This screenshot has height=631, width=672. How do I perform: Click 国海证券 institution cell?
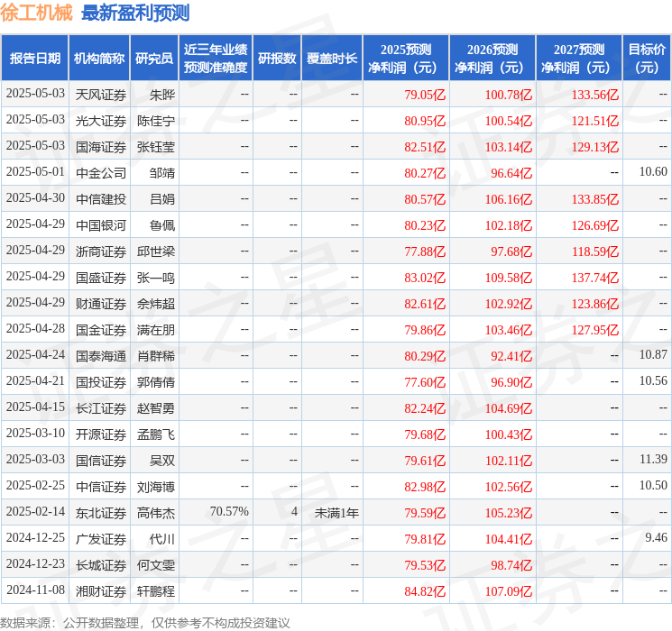[101, 147]
